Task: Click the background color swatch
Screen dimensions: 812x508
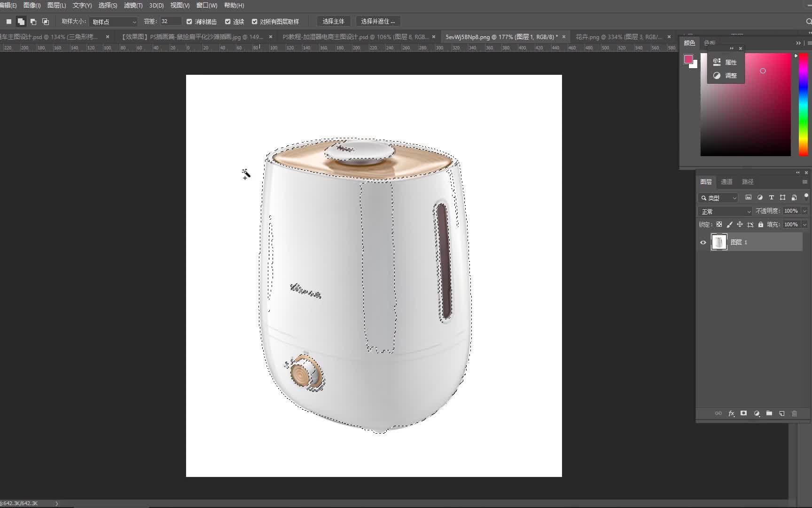Action: click(695, 65)
